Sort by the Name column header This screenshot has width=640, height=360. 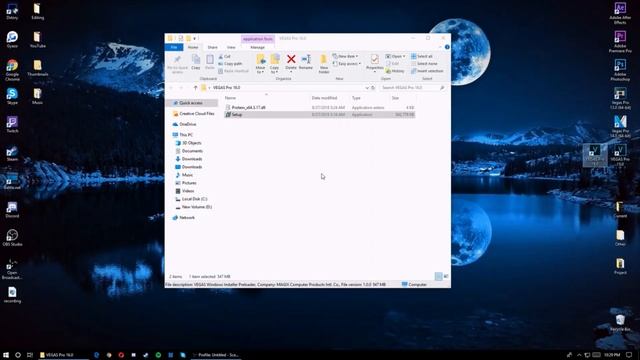click(x=230, y=98)
